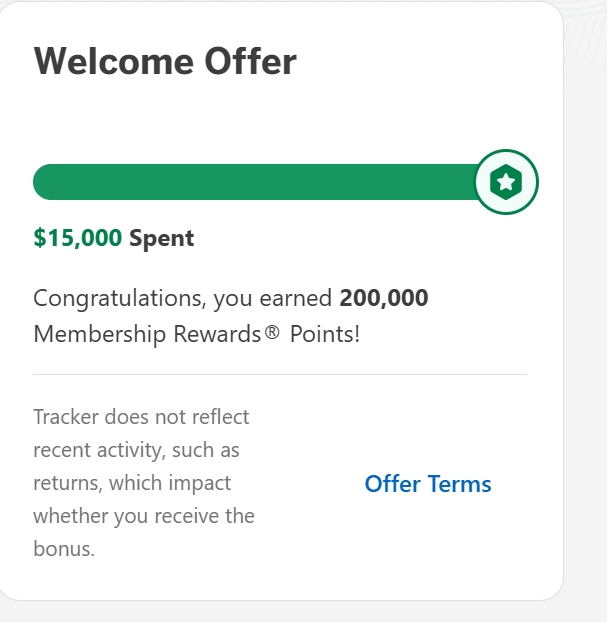
Task: Open the Offer Terms link
Action: pyautogui.click(x=428, y=484)
